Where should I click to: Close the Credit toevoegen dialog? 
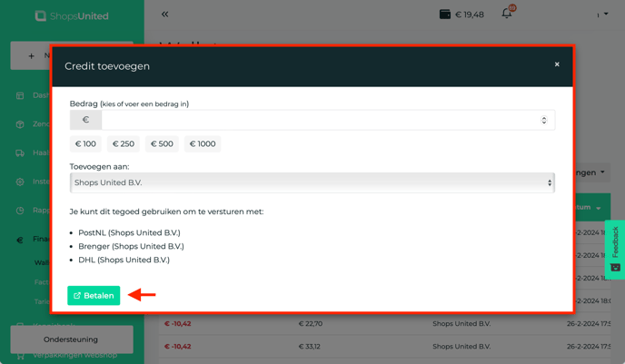click(x=557, y=64)
